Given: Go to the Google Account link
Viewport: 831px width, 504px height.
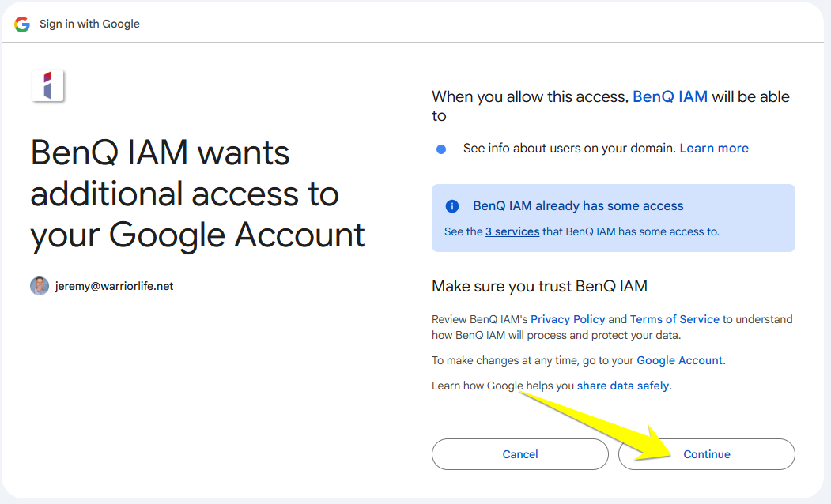Looking at the screenshot, I should [679, 360].
